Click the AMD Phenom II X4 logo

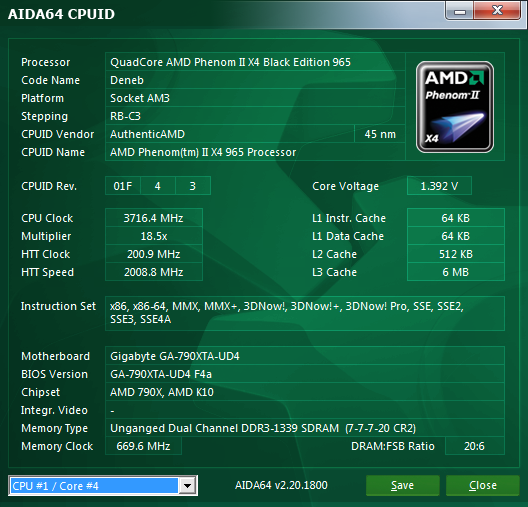[455, 107]
